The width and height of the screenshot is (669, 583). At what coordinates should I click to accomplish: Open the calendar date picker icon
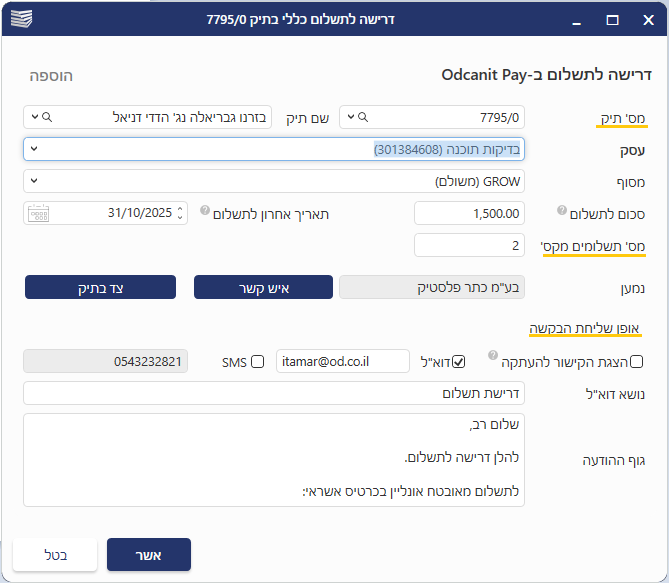38,213
